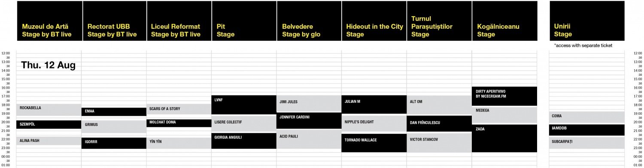The height and width of the screenshot is (168, 644).
Task: Open the DAN FRÎNCULESCU set
Action: (439, 124)
